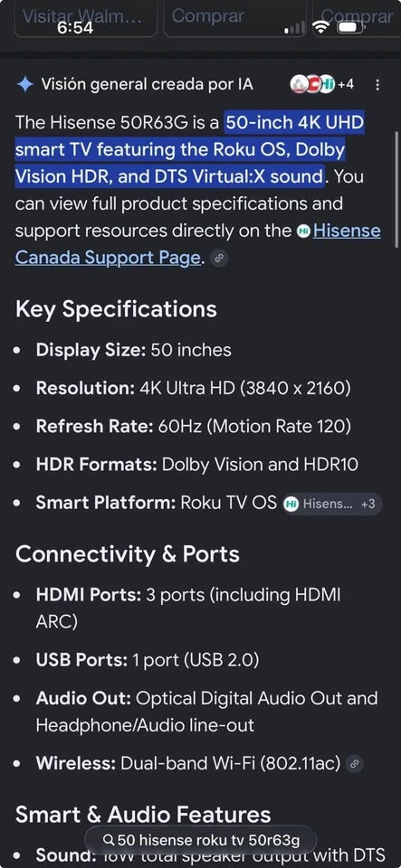Tap the Connectivity & Ports heading
Image resolution: width=401 pixels, height=868 pixels.
click(128, 554)
